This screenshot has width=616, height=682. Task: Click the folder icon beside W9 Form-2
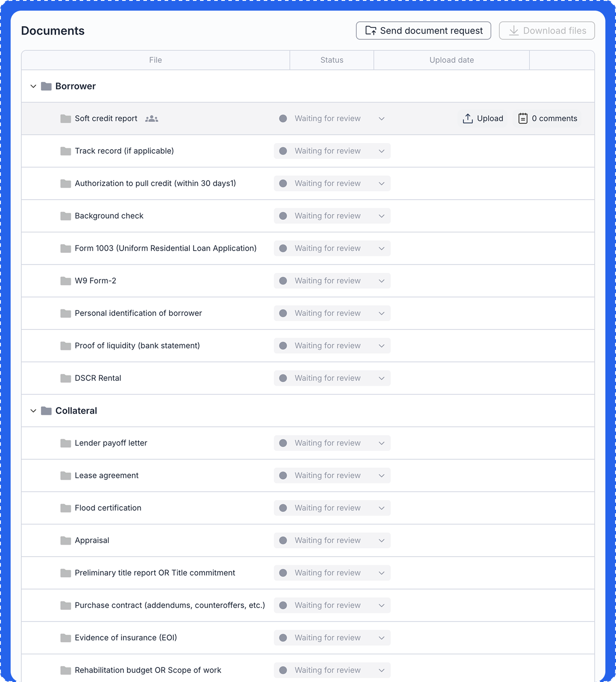(x=65, y=281)
